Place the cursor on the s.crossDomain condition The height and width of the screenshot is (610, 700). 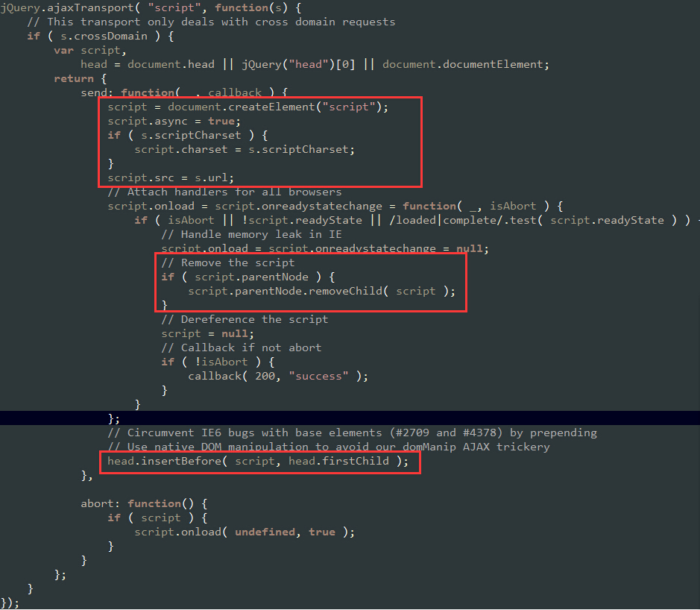point(104,37)
